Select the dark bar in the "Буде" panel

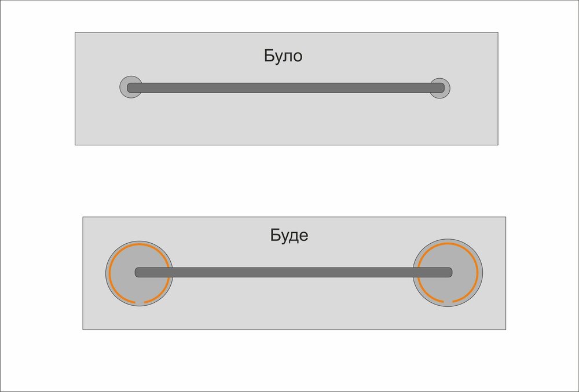tap(294, 272)
